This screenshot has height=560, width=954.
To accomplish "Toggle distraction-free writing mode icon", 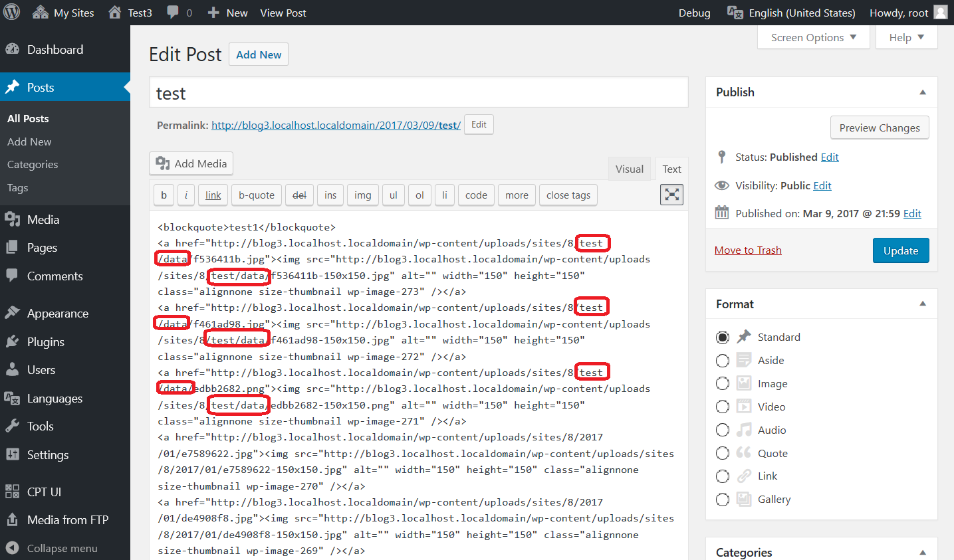I will click(671, 195).
